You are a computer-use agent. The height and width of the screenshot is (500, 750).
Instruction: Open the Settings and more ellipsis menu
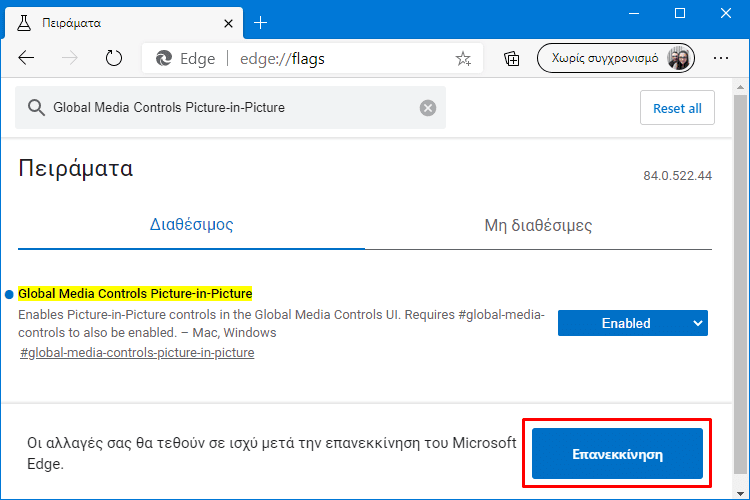coord(720,58)
